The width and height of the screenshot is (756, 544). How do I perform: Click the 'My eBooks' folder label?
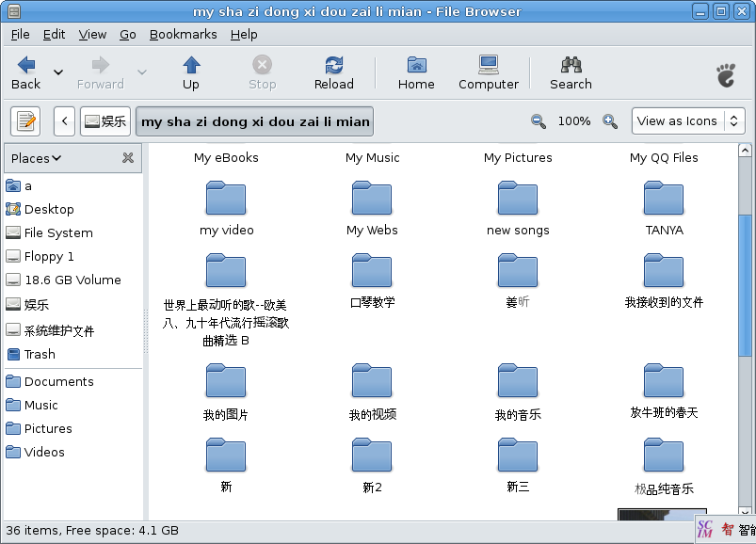coord(226,158)
